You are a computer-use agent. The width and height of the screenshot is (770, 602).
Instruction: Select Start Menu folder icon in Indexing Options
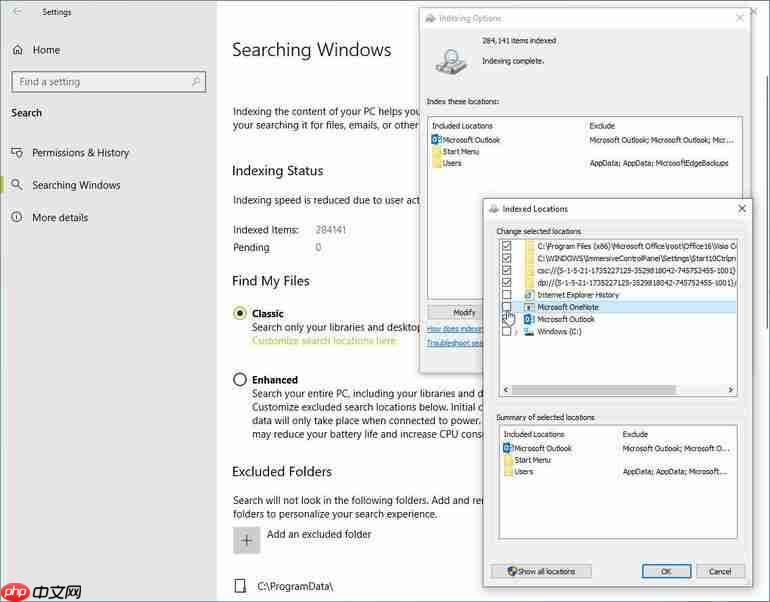pyautogui.click(x=436, y=152)
